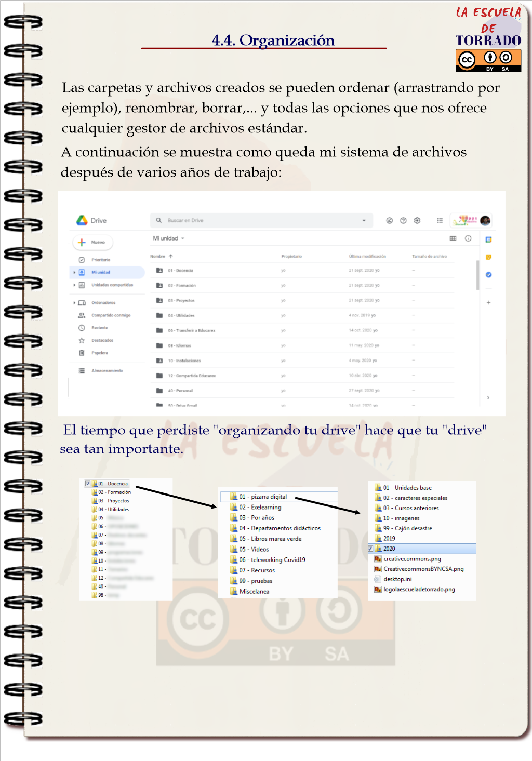532x761 pixels.
Task: Expand the Ordenadores sidebar section
Action: [x=75, y=303]
